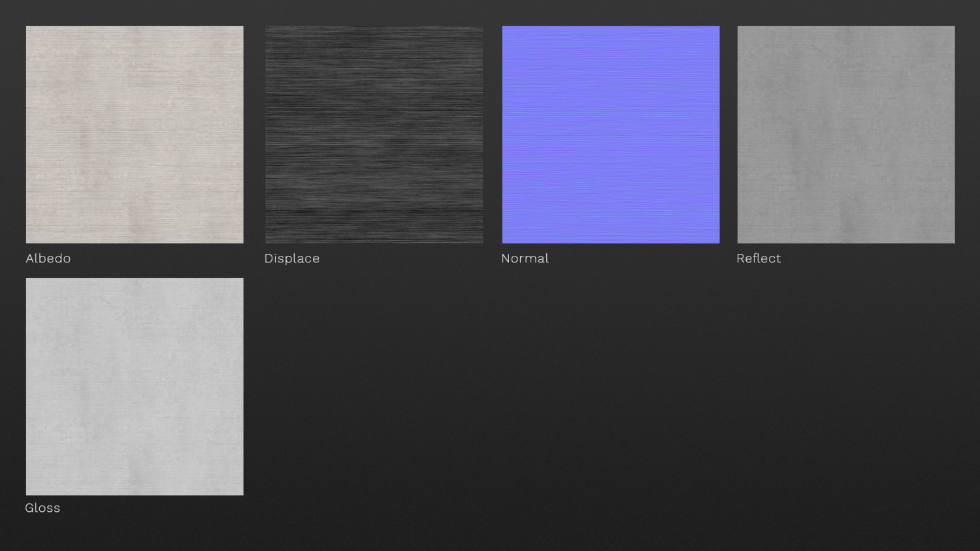Open the Displace map thumbnail
The height and width of the screenshot is (551, 980).
tap(374, 134)
